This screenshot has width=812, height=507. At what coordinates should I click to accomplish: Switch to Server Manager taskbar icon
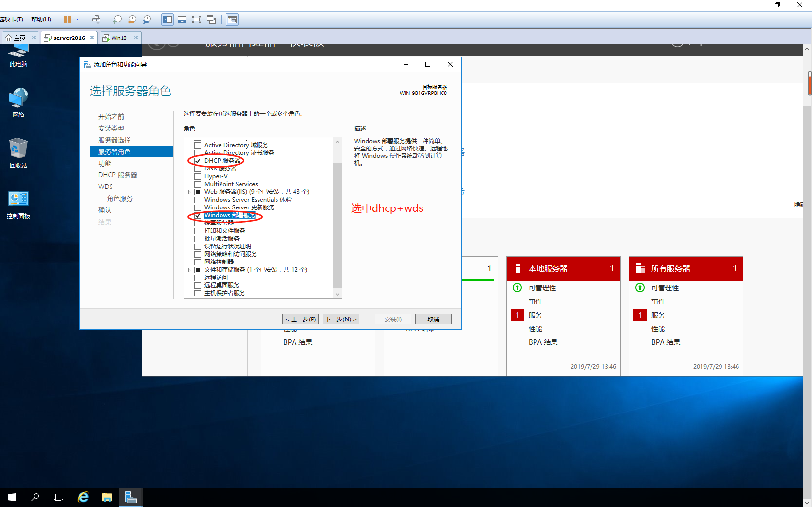coord(131,497)
